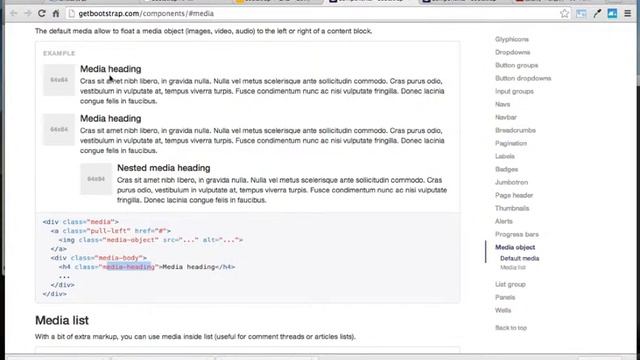This screenshot has width=640, height=360.
Task: Click the Nested media heading text
Action: point(164,168)
